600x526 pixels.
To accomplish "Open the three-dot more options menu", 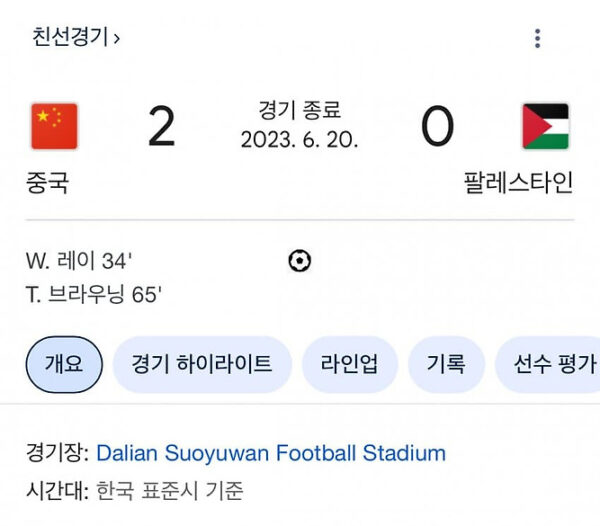I will click(x=537, y=39).
